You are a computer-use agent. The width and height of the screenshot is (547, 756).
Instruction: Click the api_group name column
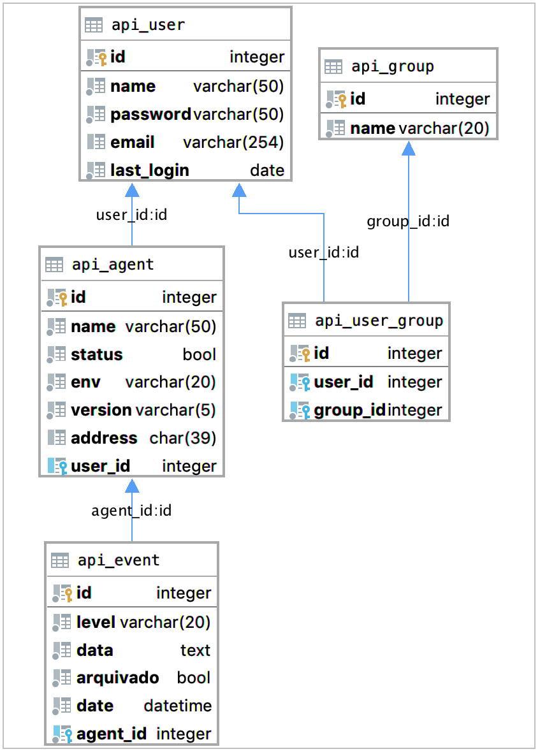click(372, 128)
